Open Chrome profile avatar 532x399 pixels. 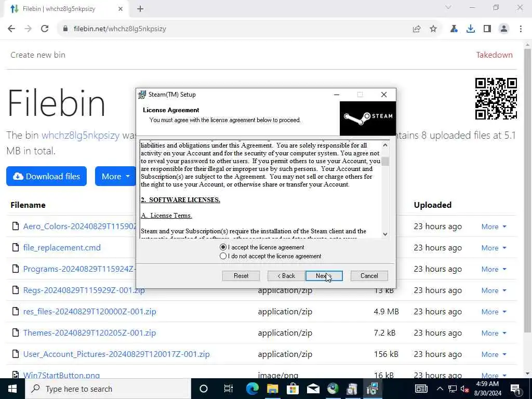coord(504,29)
